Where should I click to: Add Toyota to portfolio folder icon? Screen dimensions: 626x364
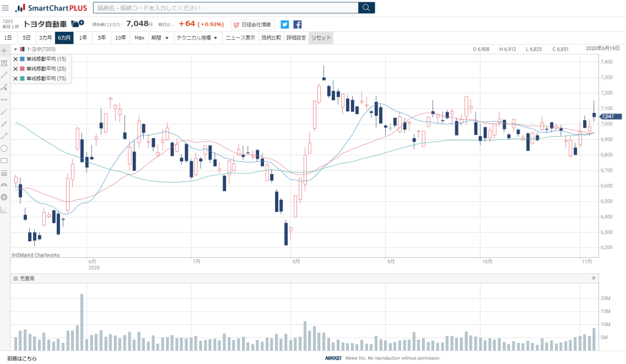pyautogui.click(x=76, y=24)
